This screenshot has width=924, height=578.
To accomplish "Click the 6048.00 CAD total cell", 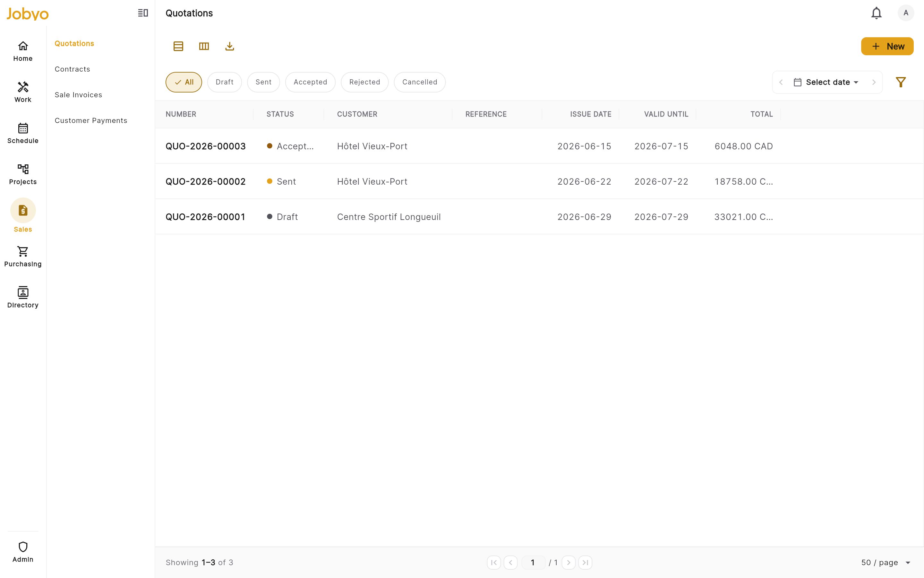I will [x=743, y=146].
